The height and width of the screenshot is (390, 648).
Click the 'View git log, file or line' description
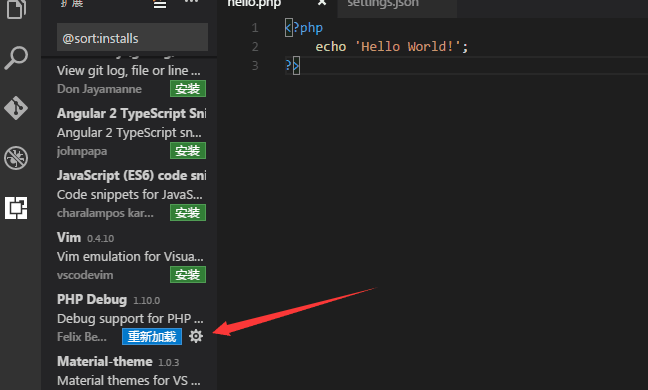pyautogui.click(x=129, y=71)
